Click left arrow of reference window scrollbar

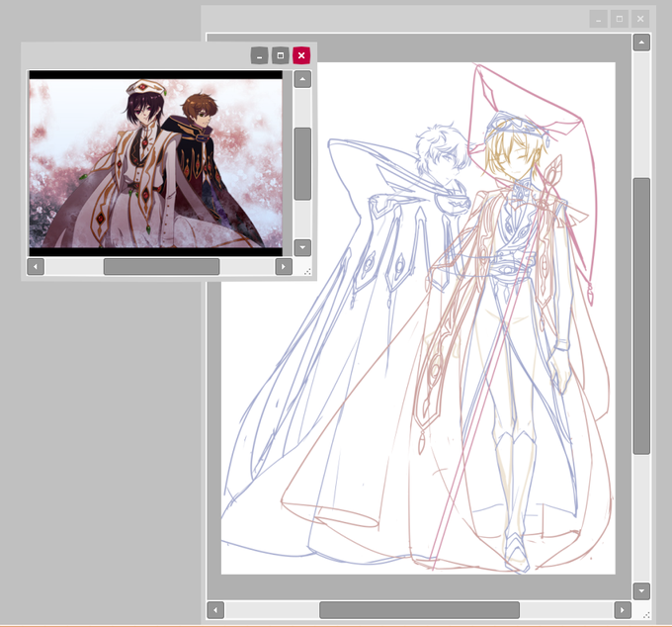36,266
